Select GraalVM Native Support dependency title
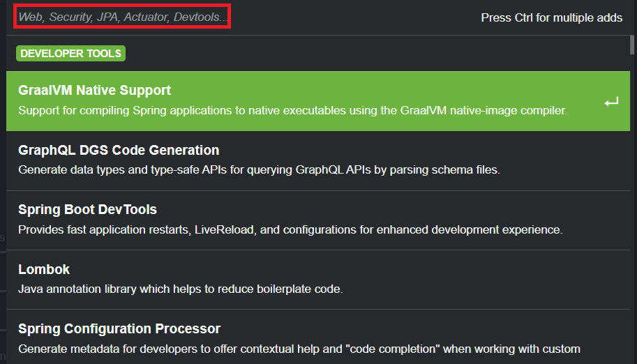Viewport: 637px width, 364px height. pos(94,91)
